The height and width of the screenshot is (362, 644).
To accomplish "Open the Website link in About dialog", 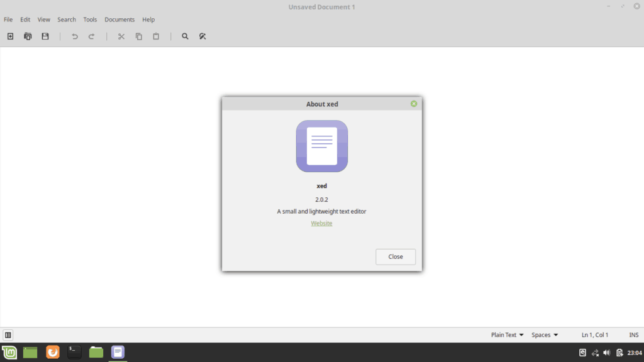I will click(321, 223).
